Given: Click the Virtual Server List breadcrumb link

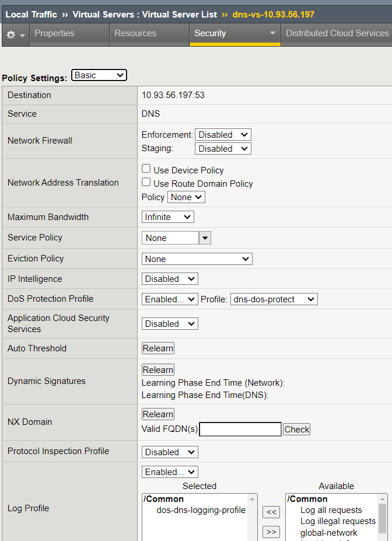Looking at the screenshot, I should pos(145,14).
